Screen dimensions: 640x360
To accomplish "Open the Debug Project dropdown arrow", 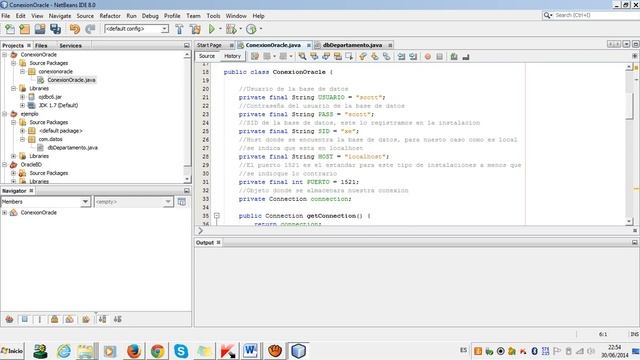I will [x=240, y=29].
